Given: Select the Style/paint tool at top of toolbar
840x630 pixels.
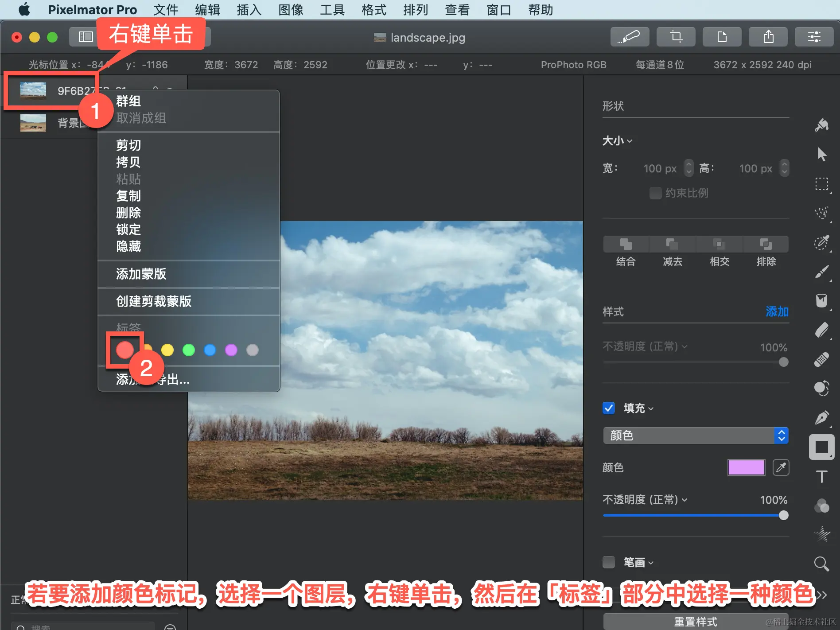Looking at the screenshot, I should 822,125.
